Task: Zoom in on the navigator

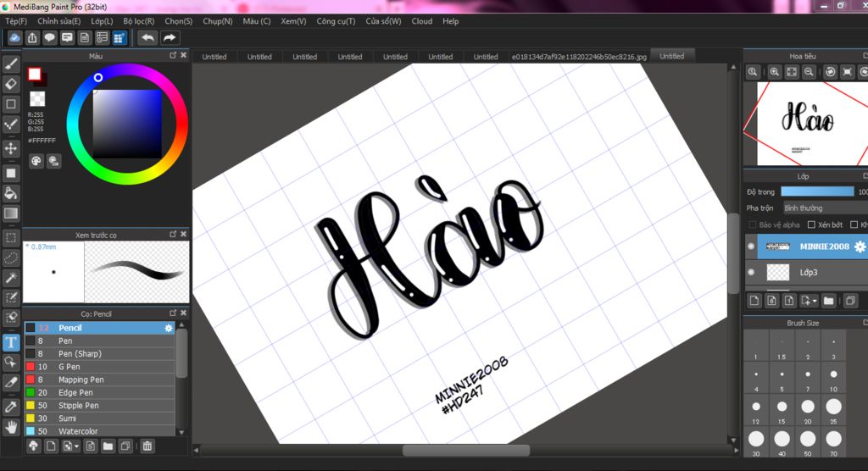Action: point(775,72)
